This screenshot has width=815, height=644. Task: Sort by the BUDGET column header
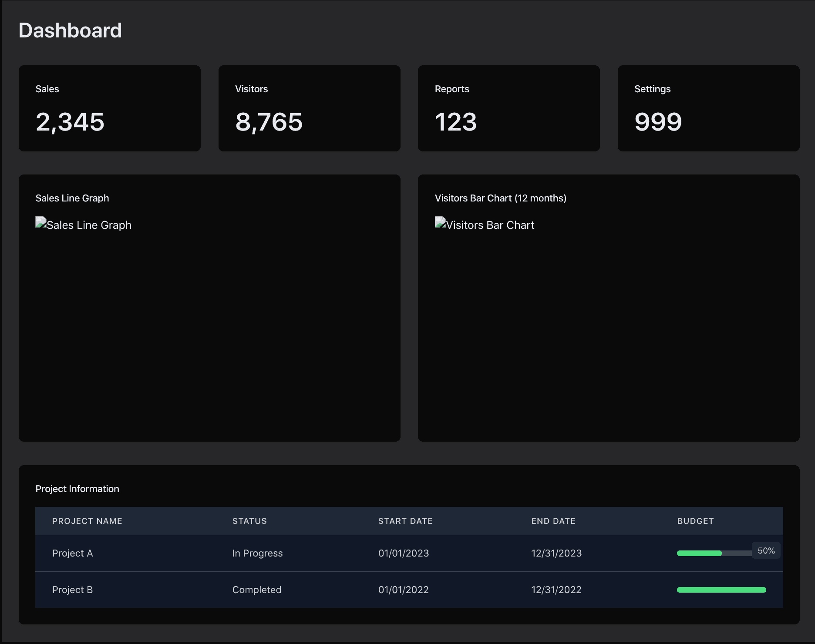[695, 521]
